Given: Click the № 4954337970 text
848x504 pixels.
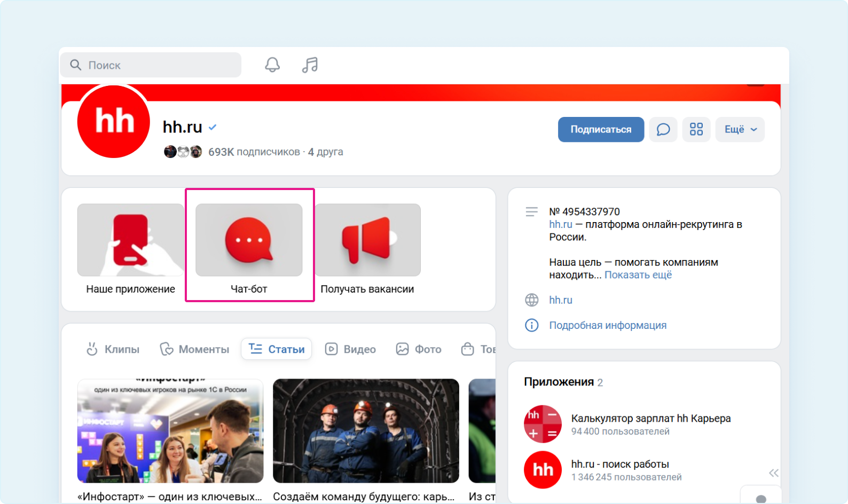Looking at the screenshot, I should 584,211.
